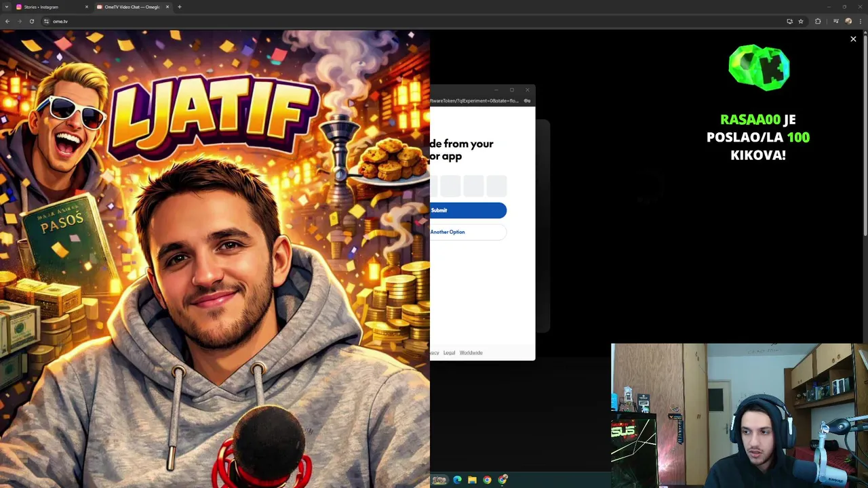Image resolution: width=868 pixels, height=488 pixels.
Task: Click the Submit button in popup
Action: point(468,210)
